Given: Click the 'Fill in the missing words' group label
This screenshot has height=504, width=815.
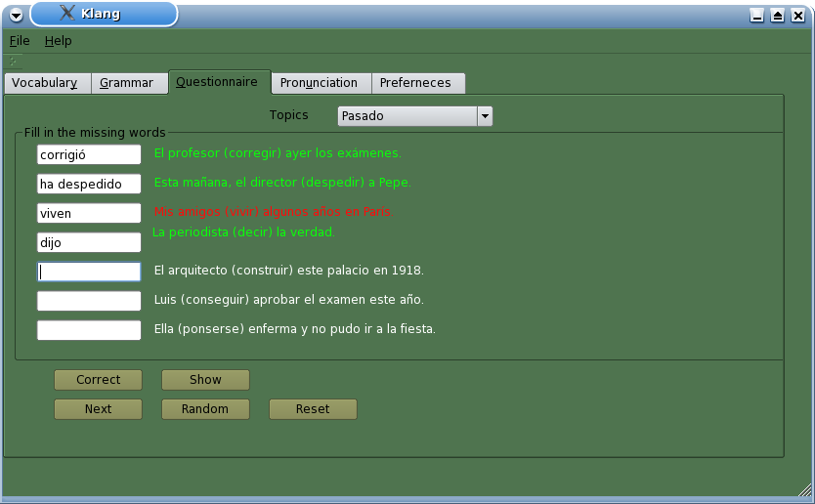Looking at the screenshot, I should point(95,133).
